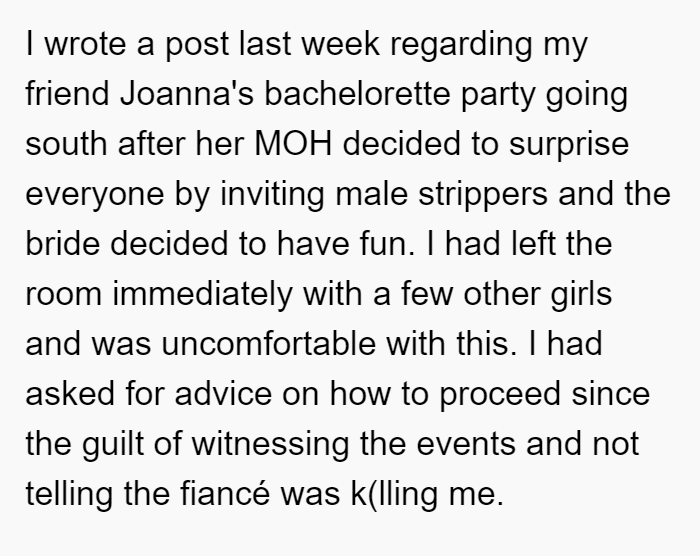Image resolution: width=700 pixels, height=556 pixels.
Task: Click the word "surprise" ending the third line
Action: coord(569,145)
